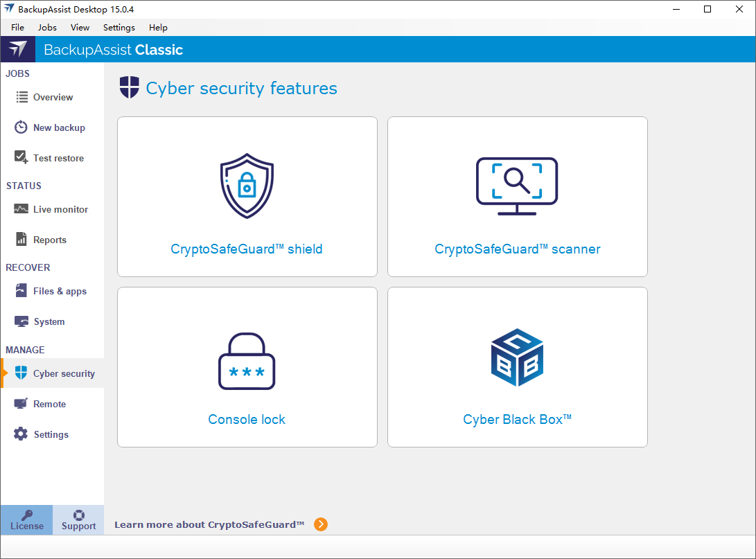Open the CryptoSafeGuard™ shield link

(x=247, y=249)
